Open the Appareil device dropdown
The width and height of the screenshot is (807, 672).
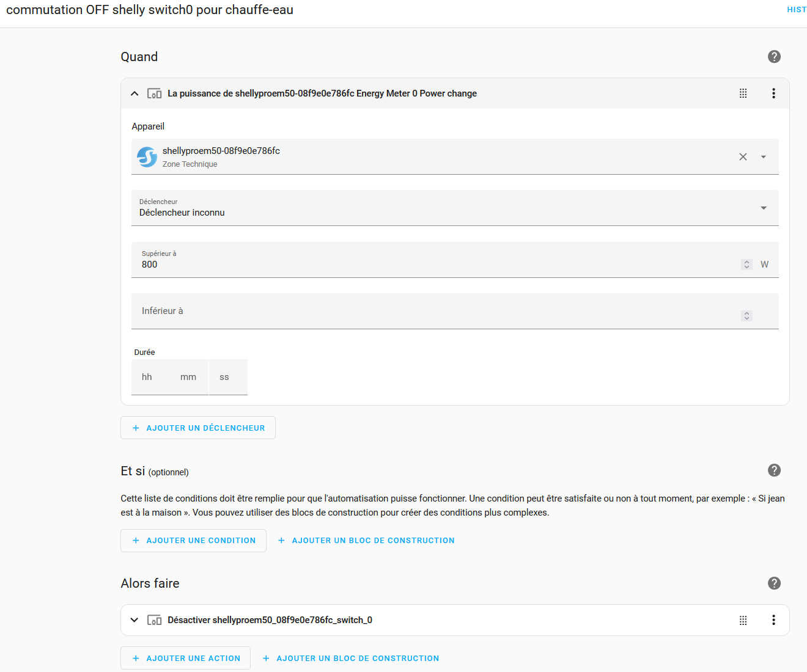(x=763, y=157)
